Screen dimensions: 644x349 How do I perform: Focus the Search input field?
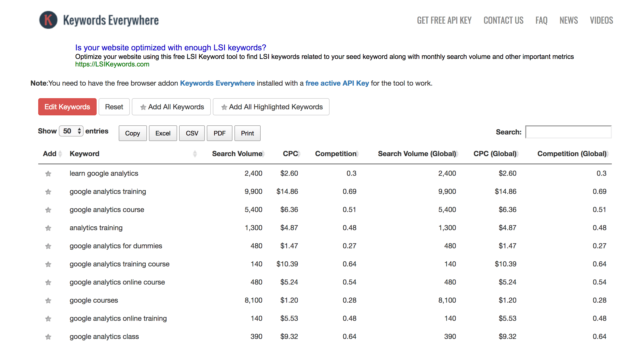(x=569, y=132)
